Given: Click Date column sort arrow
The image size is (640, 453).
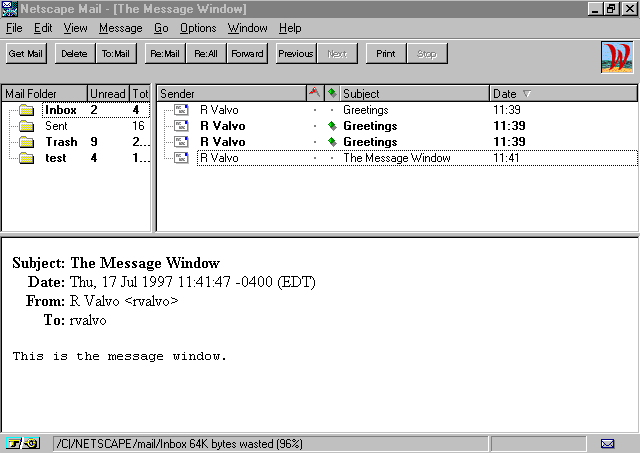Looking at the screenshot, I should point(527,94).
